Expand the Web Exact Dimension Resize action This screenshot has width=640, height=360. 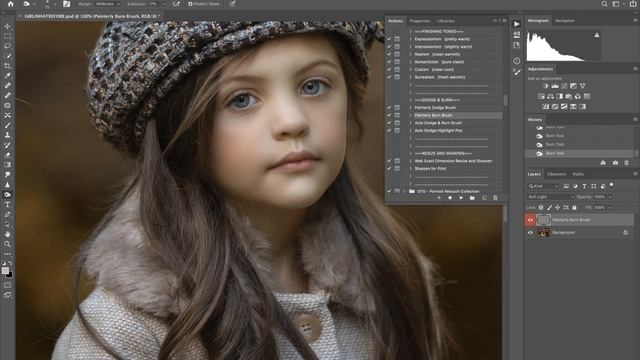411,161
